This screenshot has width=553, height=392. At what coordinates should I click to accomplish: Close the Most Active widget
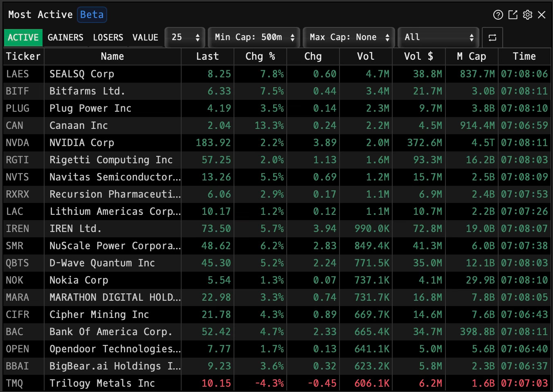[542, 15]
